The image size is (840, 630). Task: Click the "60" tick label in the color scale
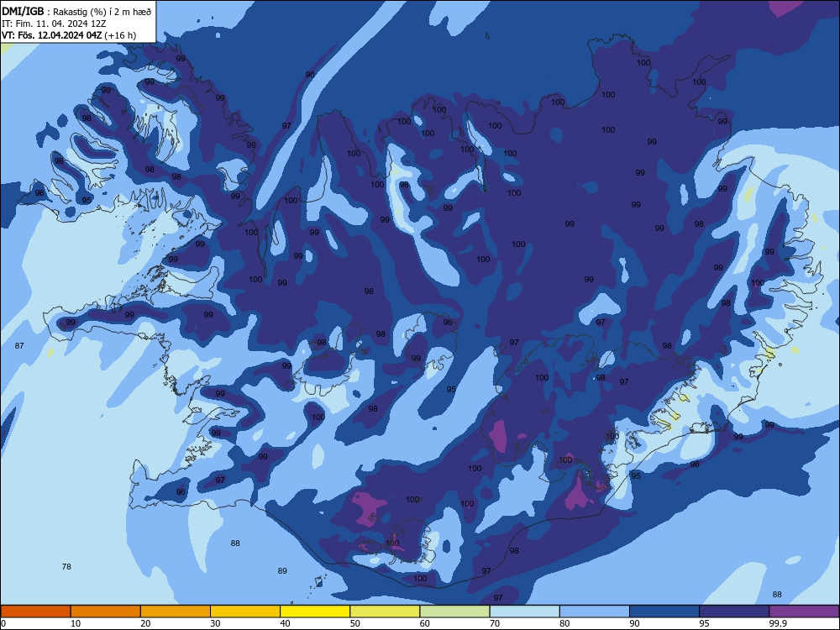425,623
